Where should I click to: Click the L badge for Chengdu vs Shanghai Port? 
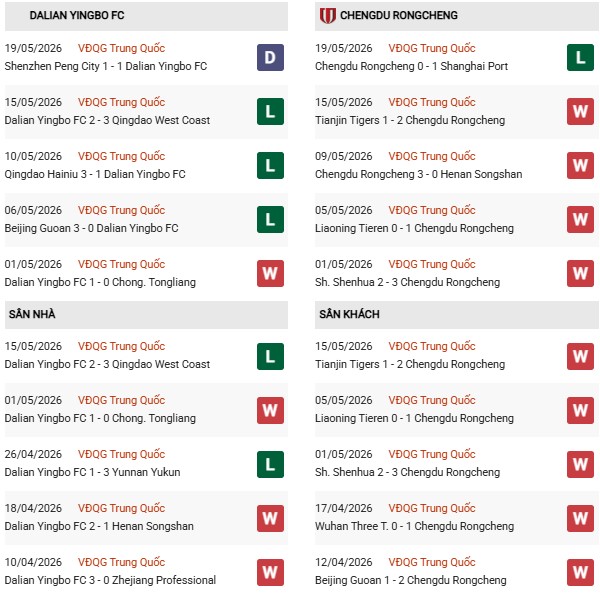coord(580,57)
